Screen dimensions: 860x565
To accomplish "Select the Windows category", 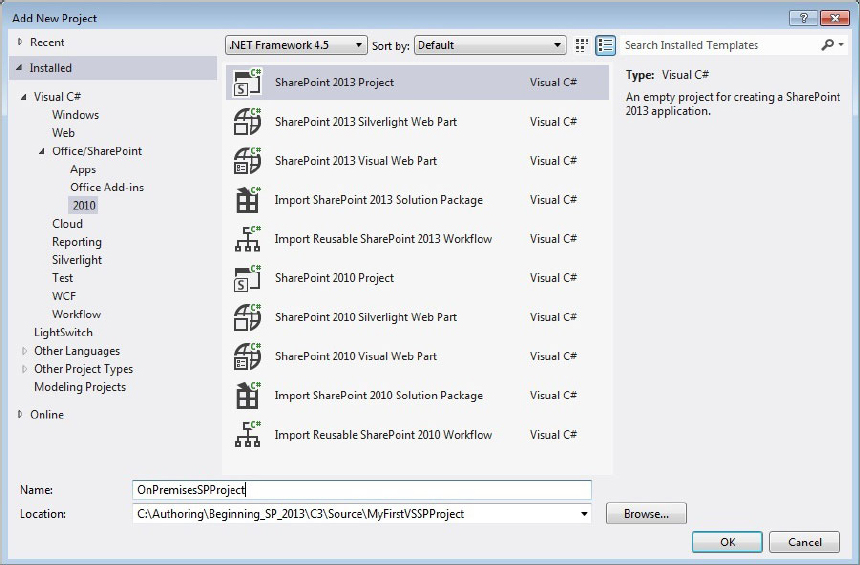I will click(75, 115).
